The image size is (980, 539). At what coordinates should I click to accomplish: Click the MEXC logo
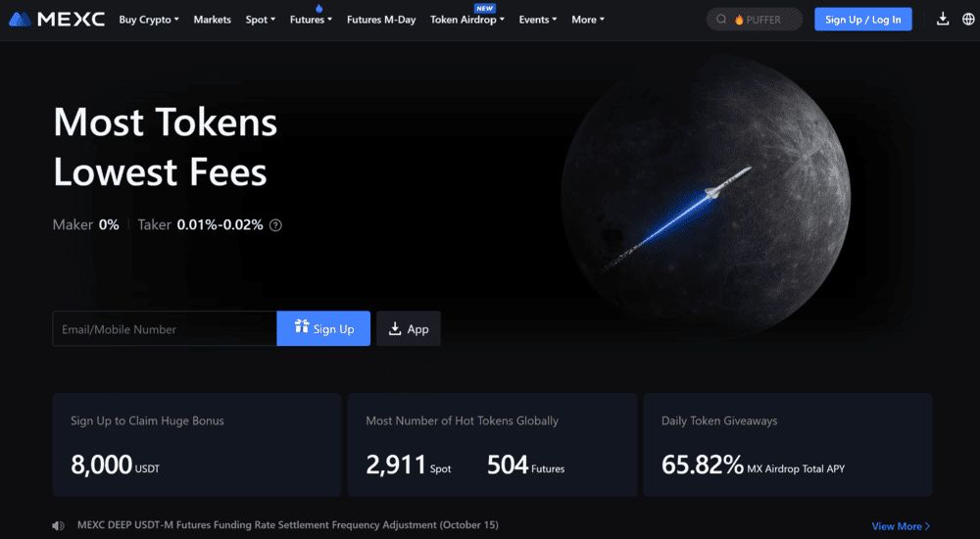click(x=57, y=20)
